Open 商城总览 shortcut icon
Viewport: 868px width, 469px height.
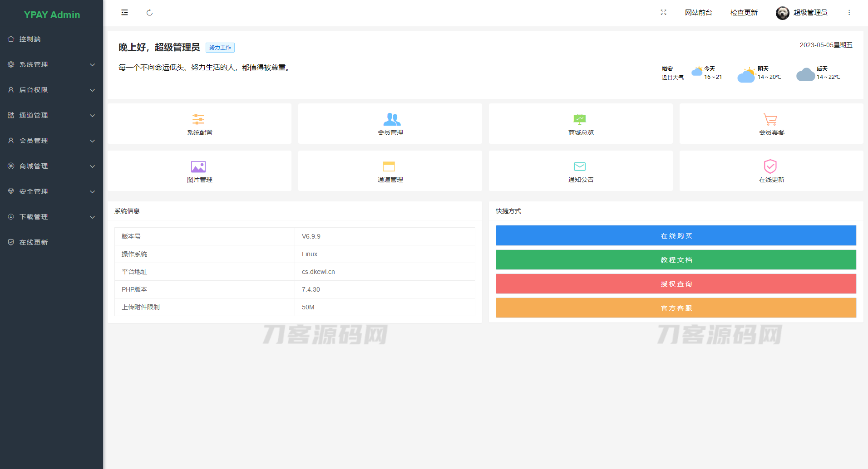point(580,119)
